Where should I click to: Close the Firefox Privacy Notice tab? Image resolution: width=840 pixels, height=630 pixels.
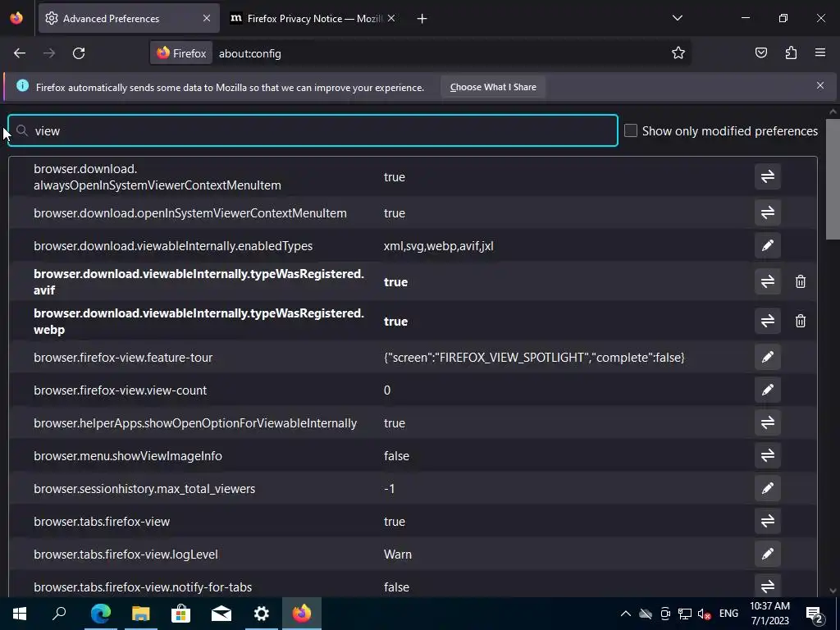click(x=391, y=18)
